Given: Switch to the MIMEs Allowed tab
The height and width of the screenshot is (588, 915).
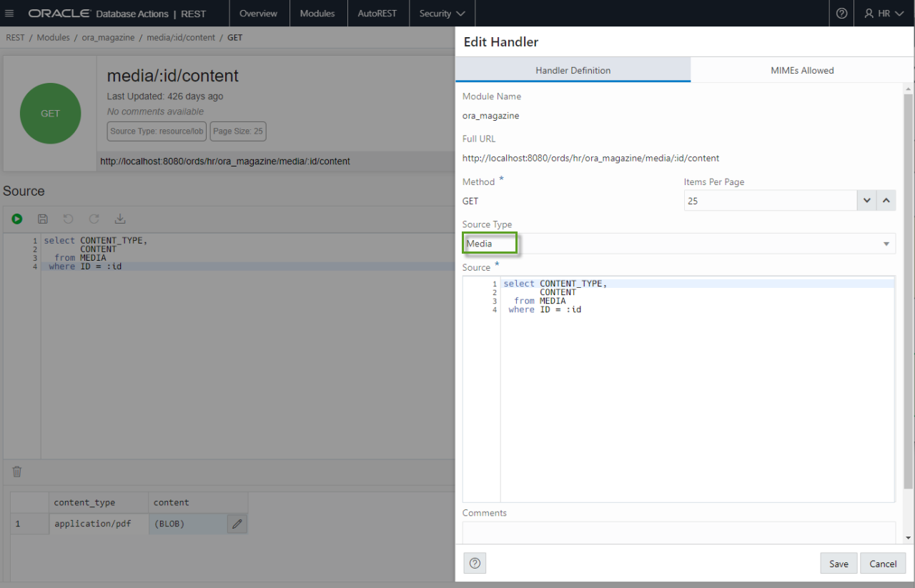Looking at the screenshot, I should click(801, 70).
